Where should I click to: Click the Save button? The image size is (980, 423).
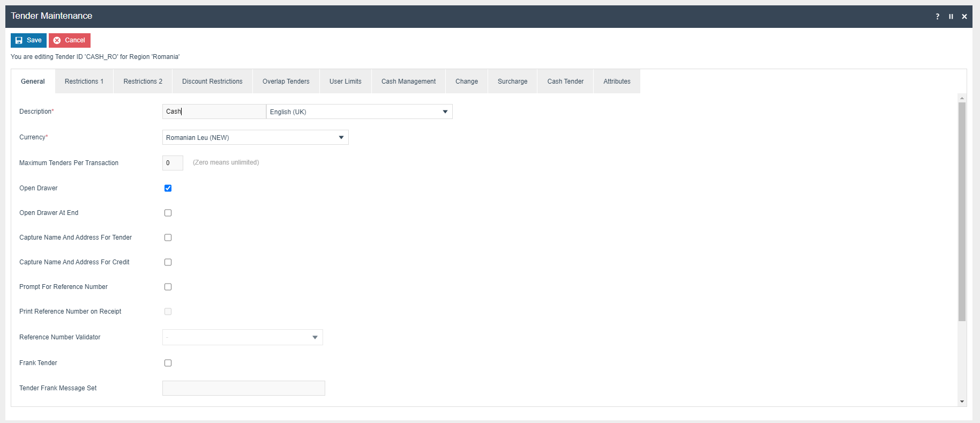28,40
